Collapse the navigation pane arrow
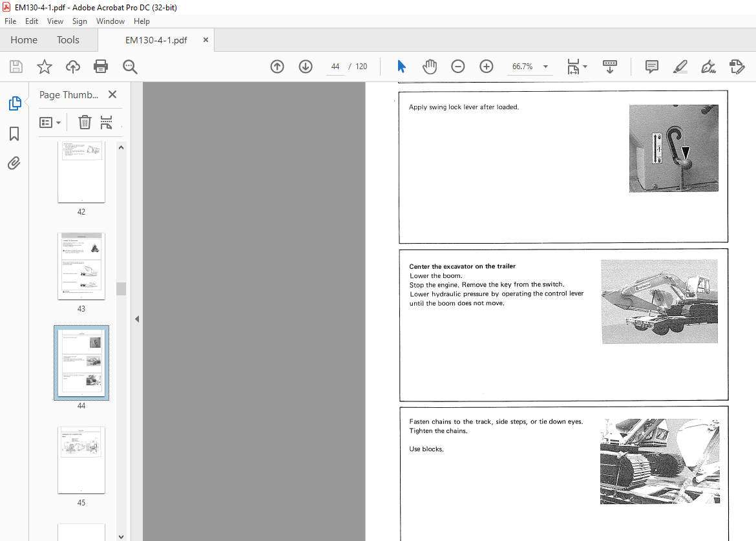 click(137, 319)
